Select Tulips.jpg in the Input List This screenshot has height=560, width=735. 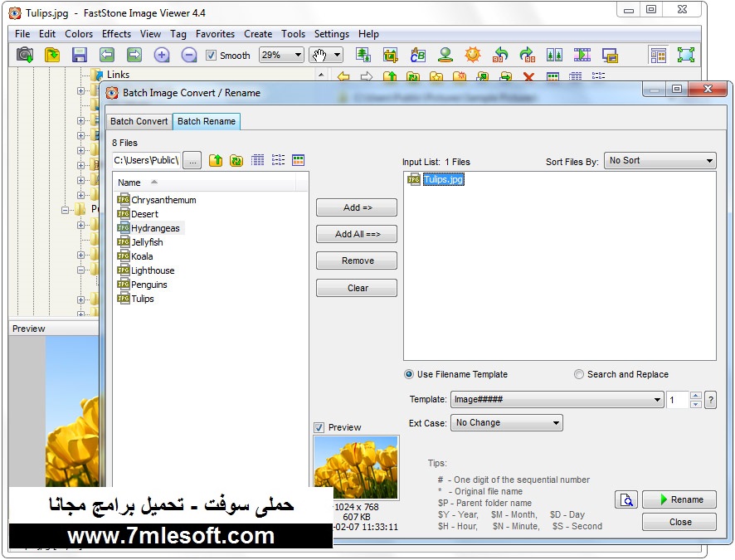pos(443,179)
